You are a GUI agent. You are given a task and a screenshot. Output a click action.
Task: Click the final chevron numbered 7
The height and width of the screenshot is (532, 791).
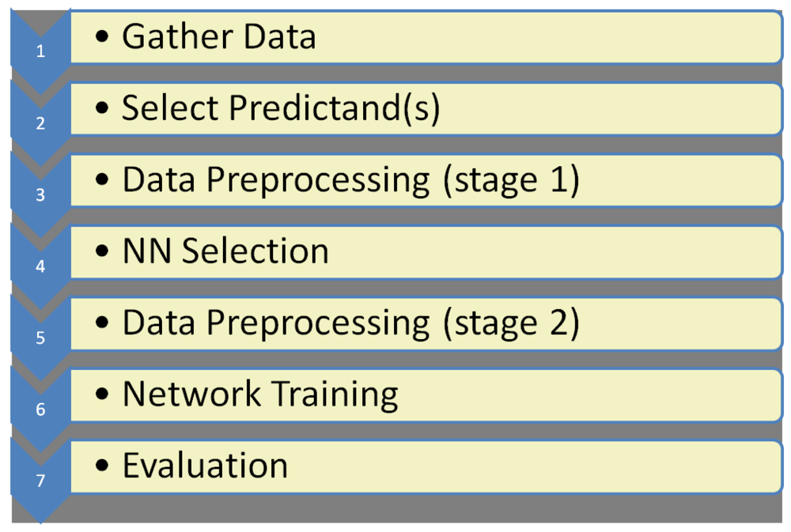click(40, 480)
